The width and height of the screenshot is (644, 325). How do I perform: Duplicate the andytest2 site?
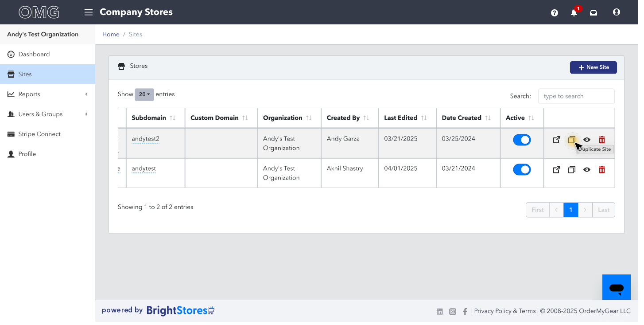[572, 140]
